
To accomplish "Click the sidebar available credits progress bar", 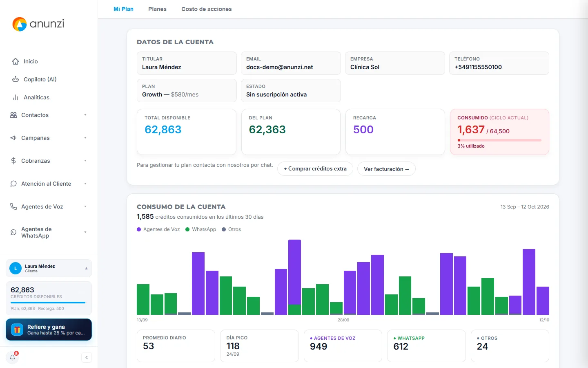I will click(48, 303).
